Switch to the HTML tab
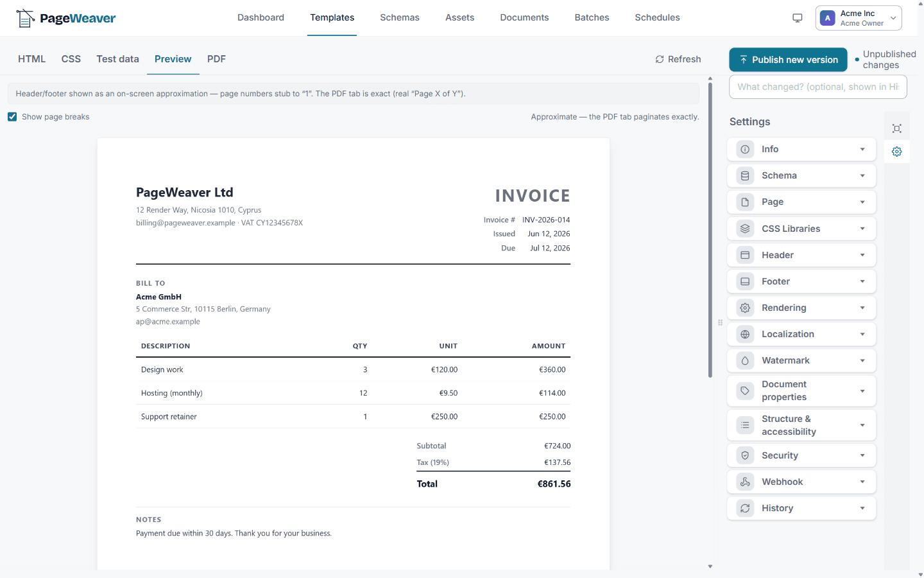Screen dimensions: 924x578 coord(31,59)
